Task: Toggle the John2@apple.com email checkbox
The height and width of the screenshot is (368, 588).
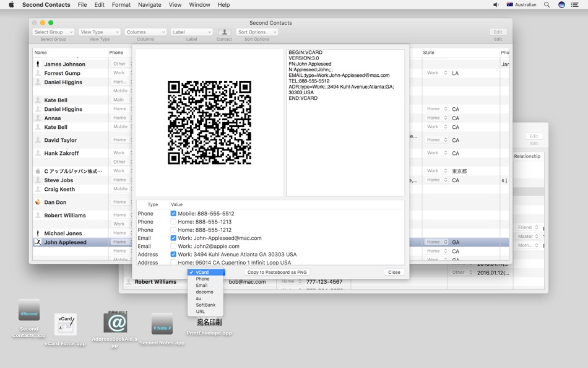Action: coord(173,246)
